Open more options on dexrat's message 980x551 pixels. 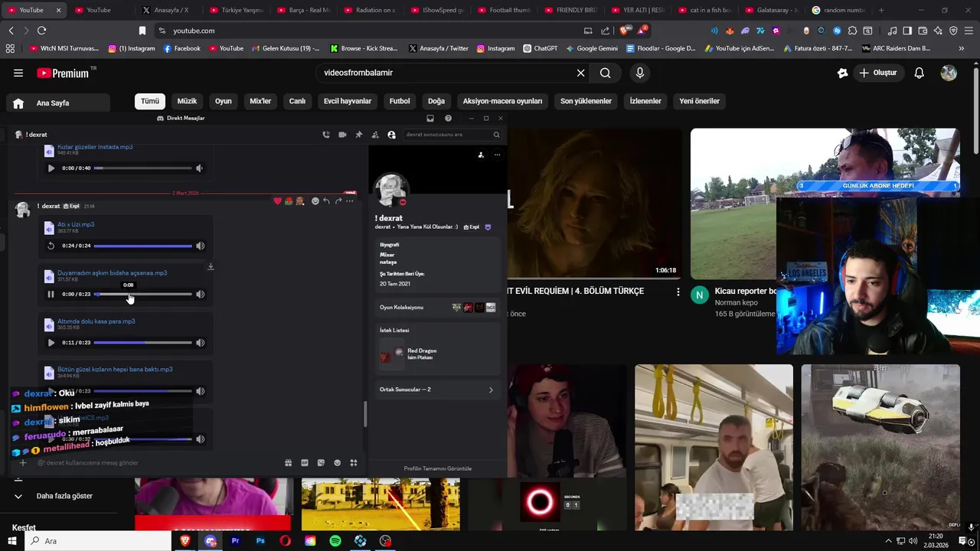[349, 201]
